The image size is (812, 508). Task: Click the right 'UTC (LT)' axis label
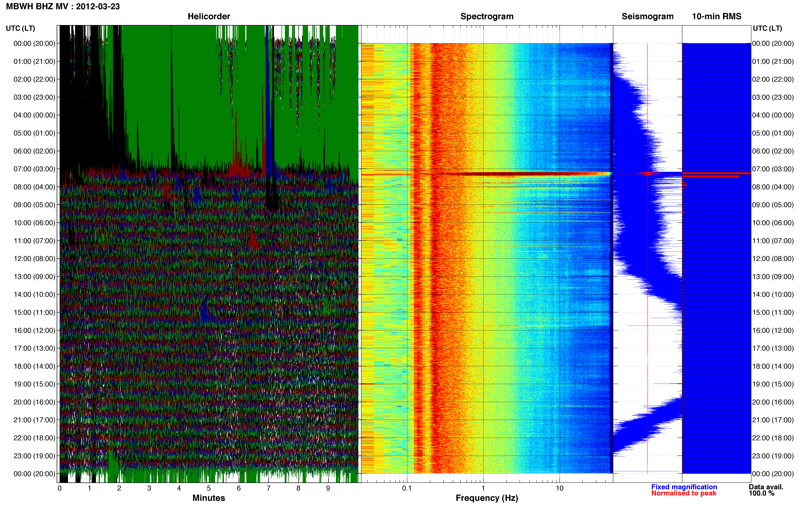point(767,28)
